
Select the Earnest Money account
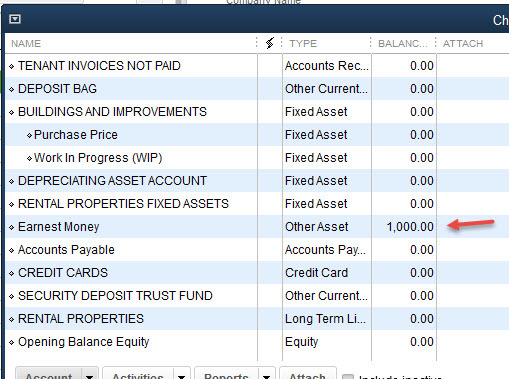click(59, 227)
